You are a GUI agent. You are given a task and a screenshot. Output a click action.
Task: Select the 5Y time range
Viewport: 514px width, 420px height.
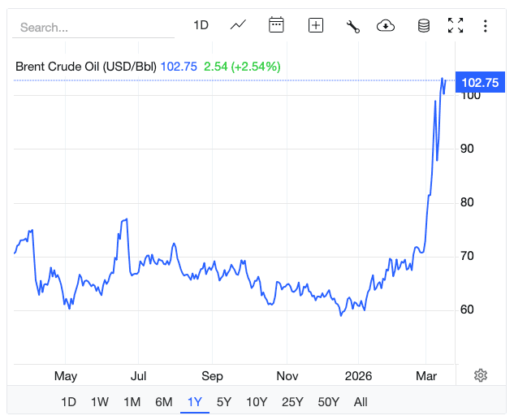click(x=224, y=401)
